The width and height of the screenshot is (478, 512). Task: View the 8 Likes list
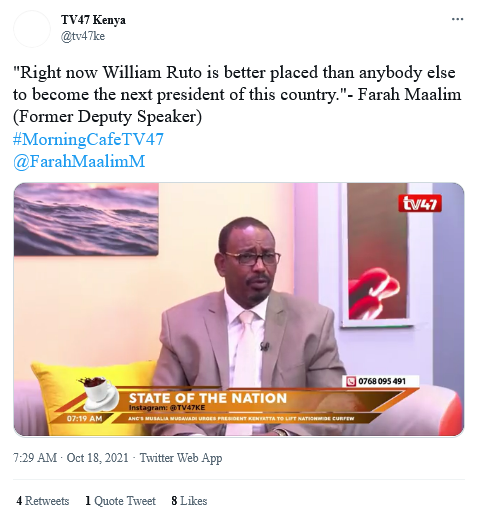(189, 501)
